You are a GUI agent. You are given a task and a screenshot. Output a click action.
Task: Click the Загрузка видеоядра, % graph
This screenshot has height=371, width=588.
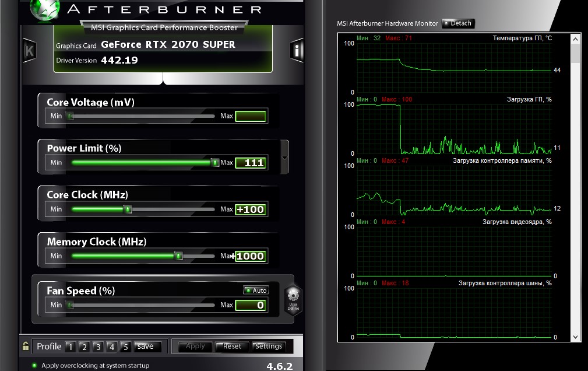454,251
